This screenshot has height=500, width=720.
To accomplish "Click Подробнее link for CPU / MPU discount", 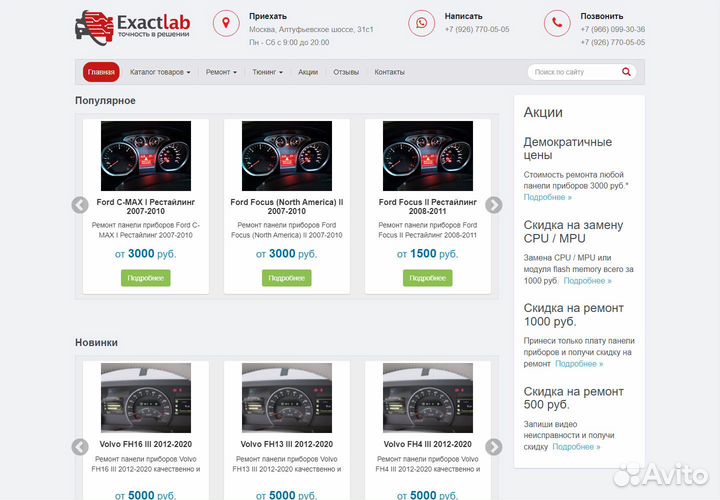I will click(x=587, y=281).
